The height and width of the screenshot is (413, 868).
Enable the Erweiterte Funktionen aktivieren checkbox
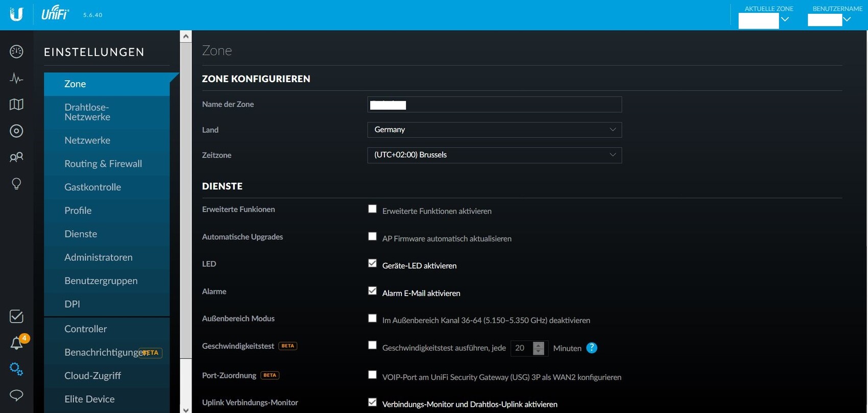click(372, 209)
